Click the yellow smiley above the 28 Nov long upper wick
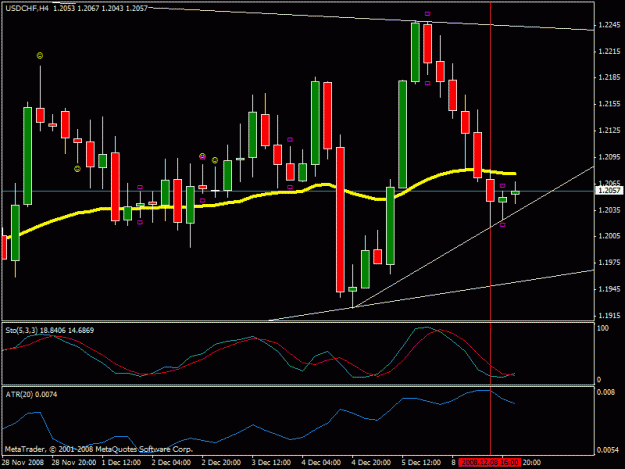This screenshot has width=625, height=469. [40, 56]
